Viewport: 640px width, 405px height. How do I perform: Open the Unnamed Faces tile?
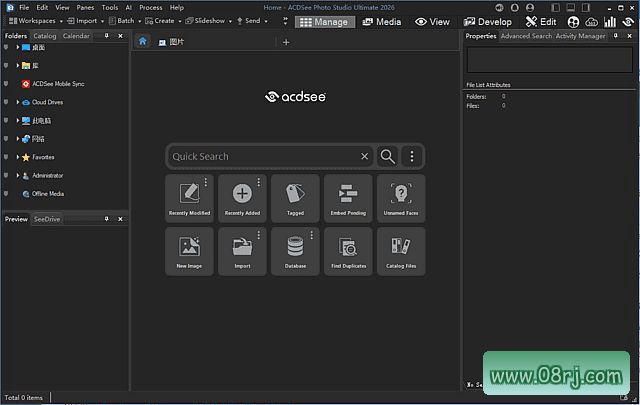click(x=401, y=198)
